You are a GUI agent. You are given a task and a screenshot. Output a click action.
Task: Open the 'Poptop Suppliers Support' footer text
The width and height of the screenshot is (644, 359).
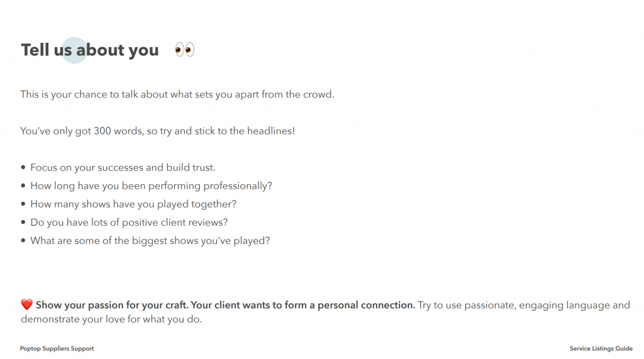[x=57, y=348]
